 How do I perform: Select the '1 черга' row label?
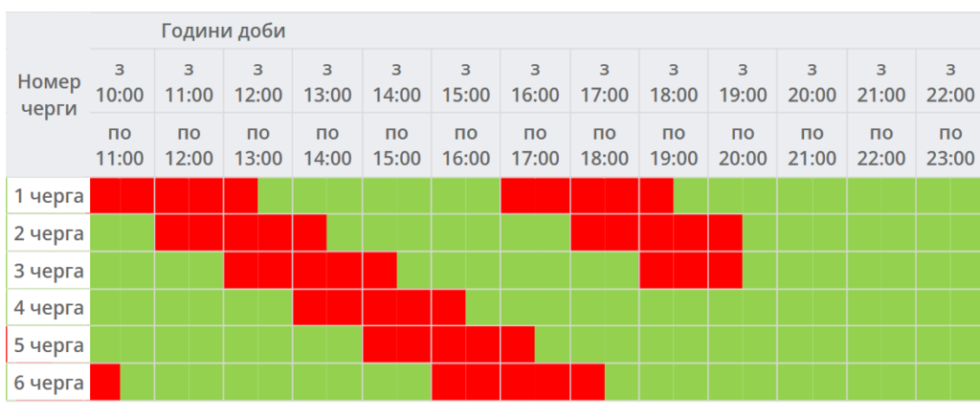(48, 197)
